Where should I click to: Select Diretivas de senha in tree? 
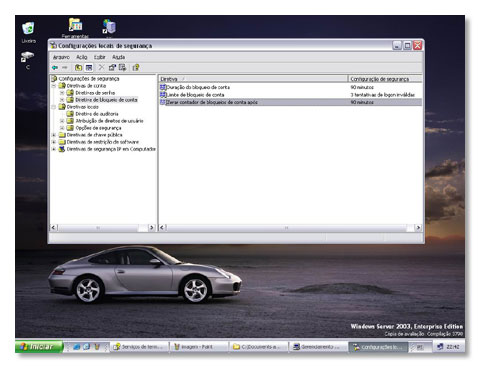click(x=95, y=93)
